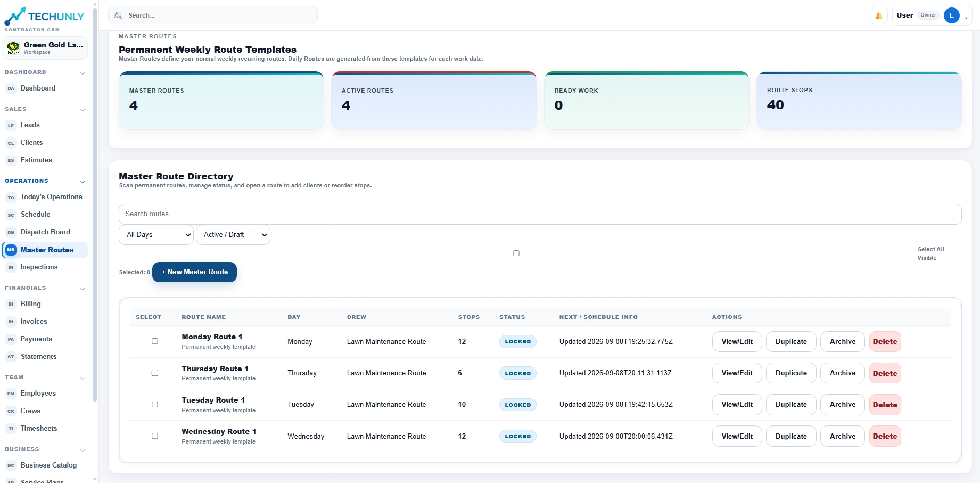Click the Estimates ES sidebar icon
This screenshot has width=980, height=483.
coord(11,160)
